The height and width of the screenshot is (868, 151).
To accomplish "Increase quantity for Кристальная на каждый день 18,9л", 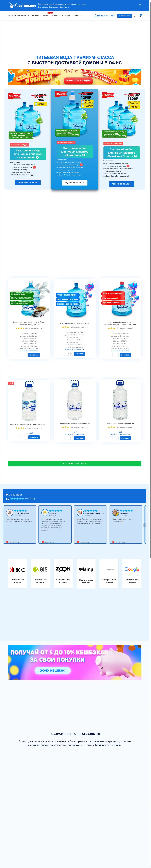I will tap(71, 354).
